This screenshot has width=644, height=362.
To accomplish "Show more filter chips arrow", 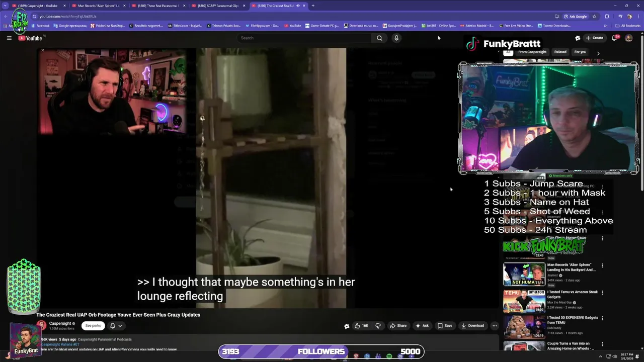I will [x=598, y=53].
